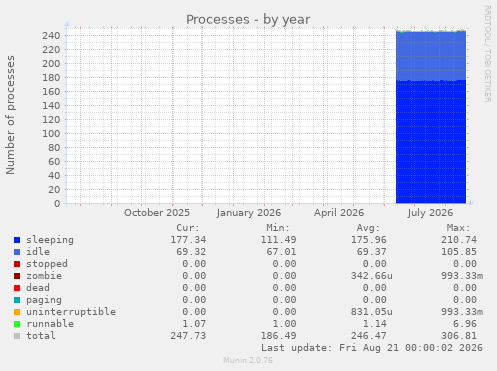This screenshot has height=371, width=497.
Task: Click the 'Avg:' column header
Action: pos(368,228)
